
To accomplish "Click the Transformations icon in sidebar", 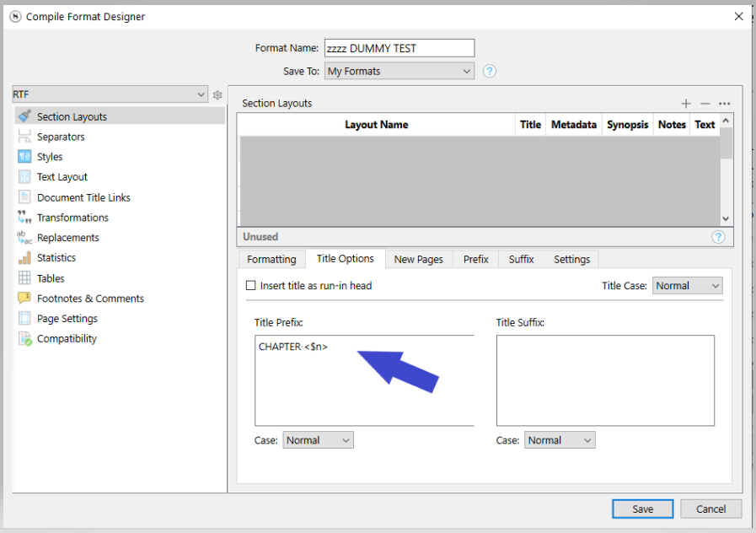I will coord(24,218).
